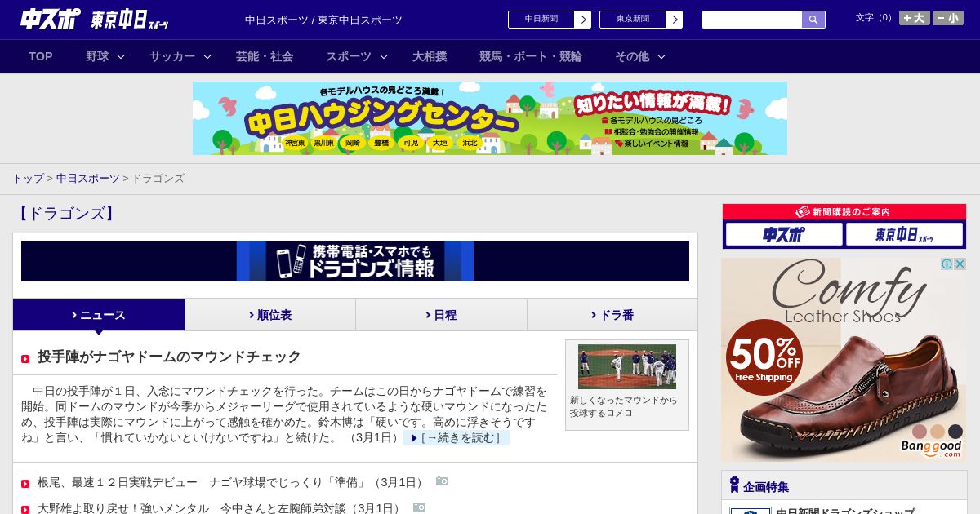Screen dimensions: 980x514
Task: Open the Comfy Leather Shoes ad
Action: point(844,360)
